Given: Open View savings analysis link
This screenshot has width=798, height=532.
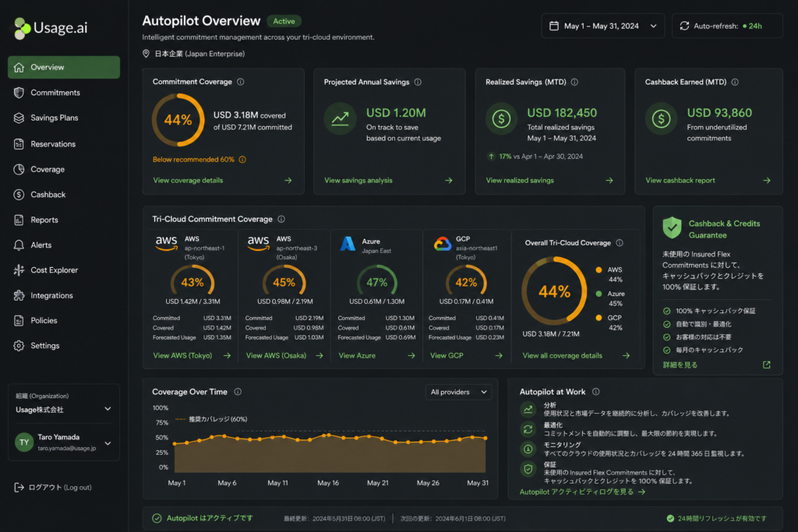Looking at the screenshot, I should coord(388,181).
